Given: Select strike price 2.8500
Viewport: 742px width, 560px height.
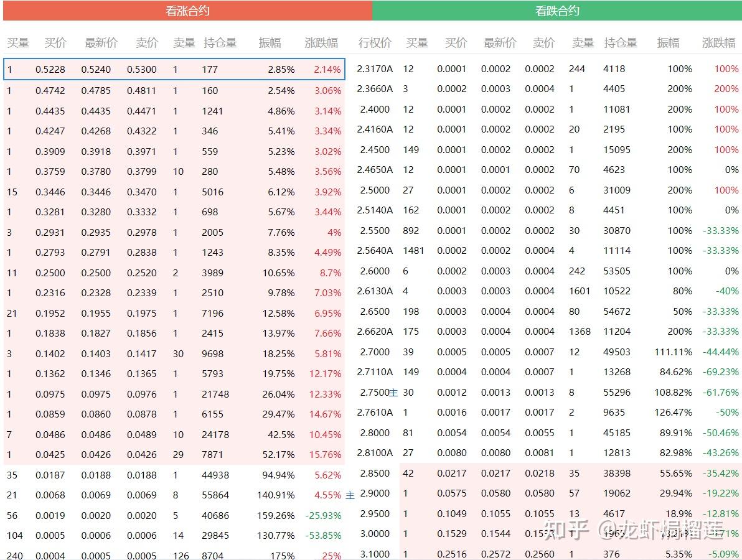Looking at the screenshot, I should pos(375,473).
